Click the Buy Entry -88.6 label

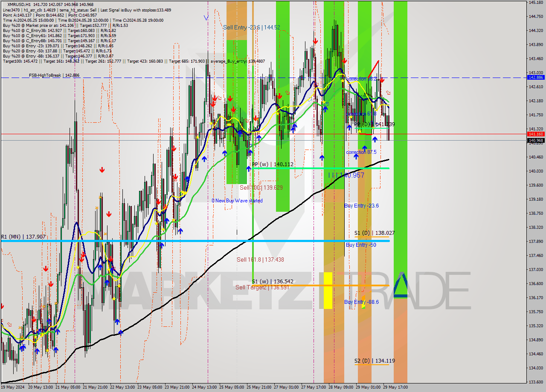[361, 302]
